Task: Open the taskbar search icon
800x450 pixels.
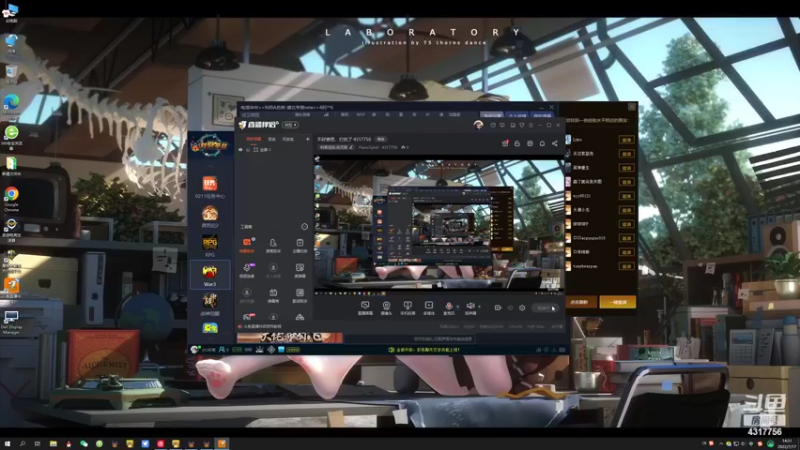Action: [x=22, y=444]
